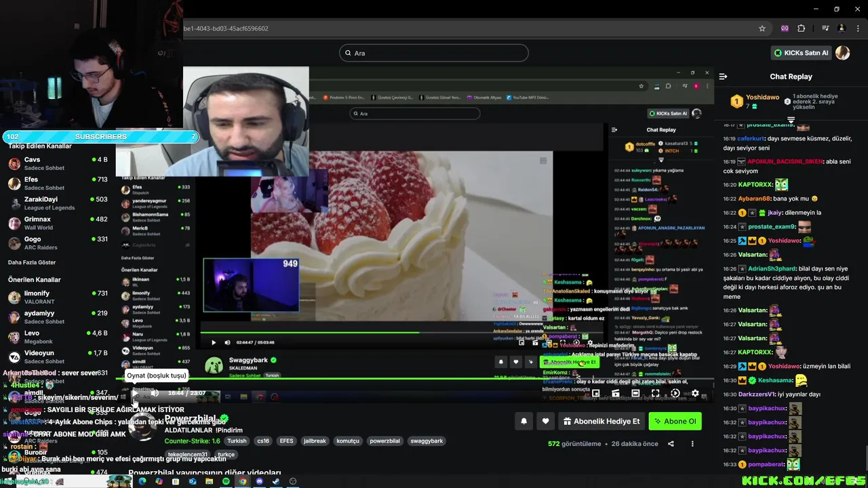The width and height of the screenshot is (868, 488).
Task: Open the Counter-Strike: 1.6 category link
Action: [192, 441]
